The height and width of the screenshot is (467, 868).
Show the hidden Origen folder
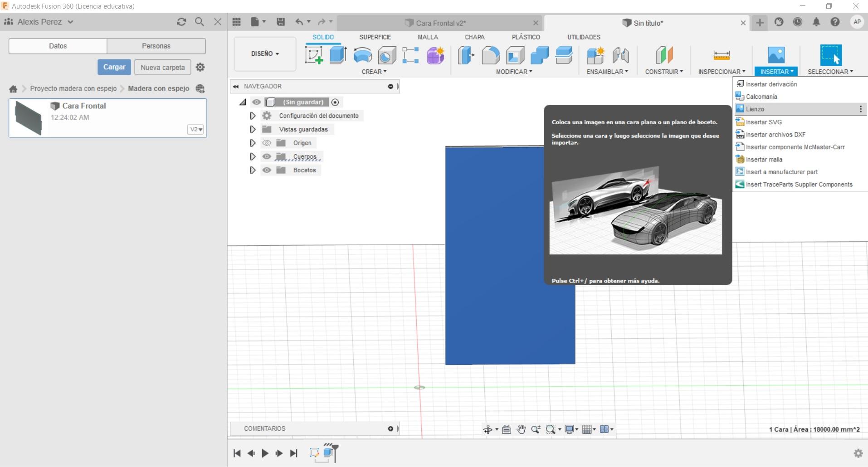tap(267, 143)
